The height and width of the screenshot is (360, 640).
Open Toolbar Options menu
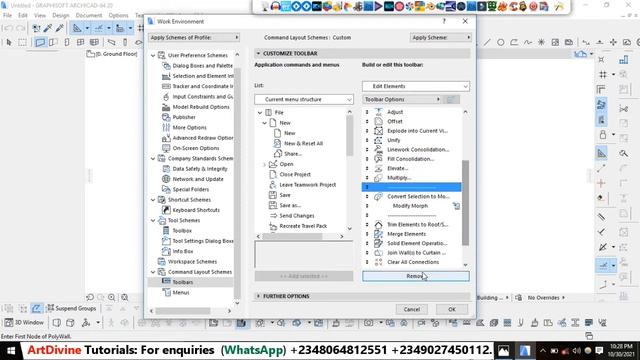tap(402, 99)
